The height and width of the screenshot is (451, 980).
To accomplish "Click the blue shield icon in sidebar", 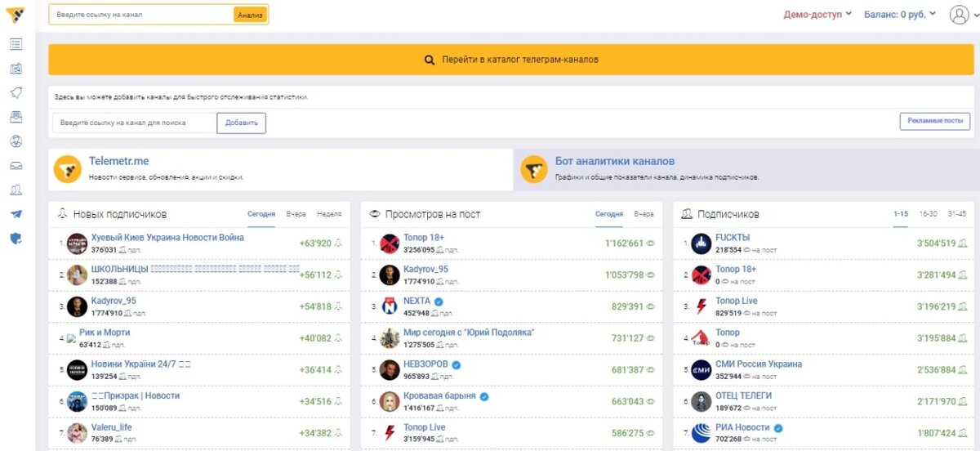I will coord(16,239).
